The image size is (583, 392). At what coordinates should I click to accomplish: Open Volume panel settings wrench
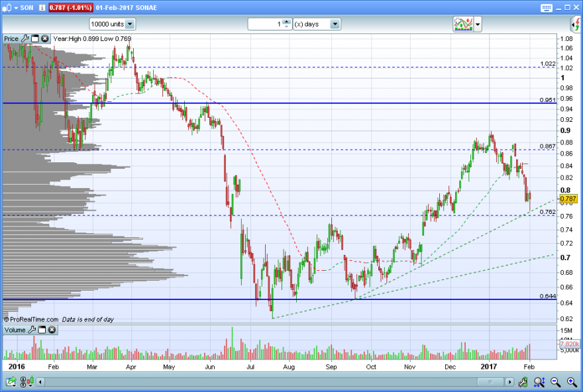click(32, 330)
